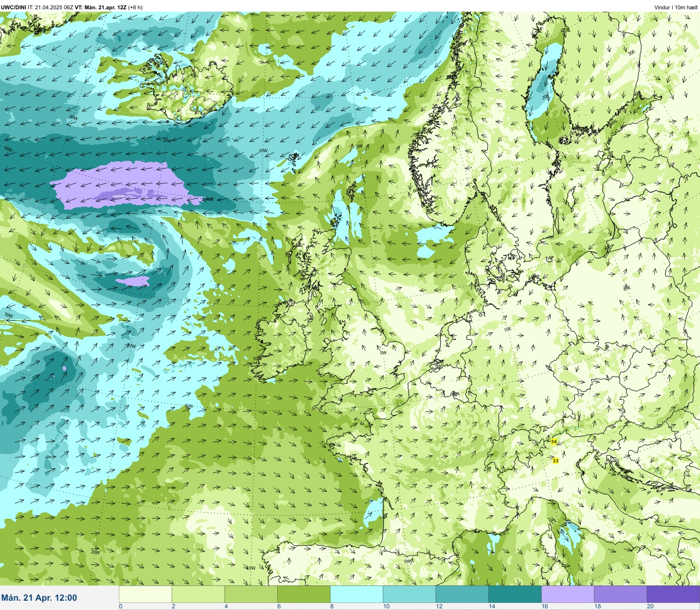The width and height of the screenshot is (700, 610).
Task: Select the 14–16 dark teal legend swatch
Action: (x=515, y=594)
